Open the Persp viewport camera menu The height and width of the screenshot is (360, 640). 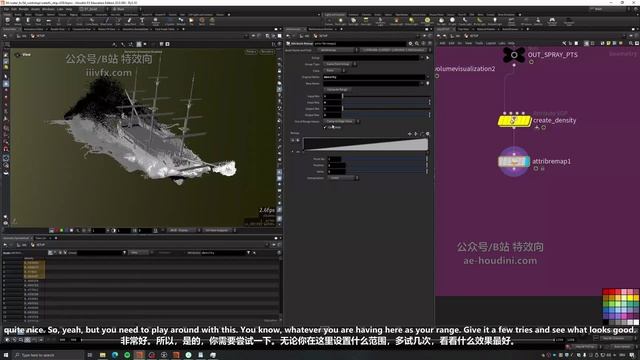(251, 52)
